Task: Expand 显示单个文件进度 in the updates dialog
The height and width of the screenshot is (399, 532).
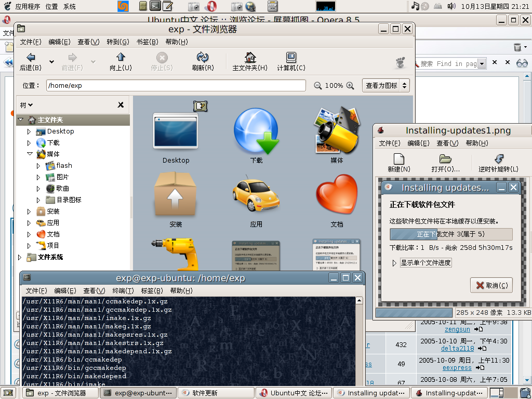Action: click(394, 262)
